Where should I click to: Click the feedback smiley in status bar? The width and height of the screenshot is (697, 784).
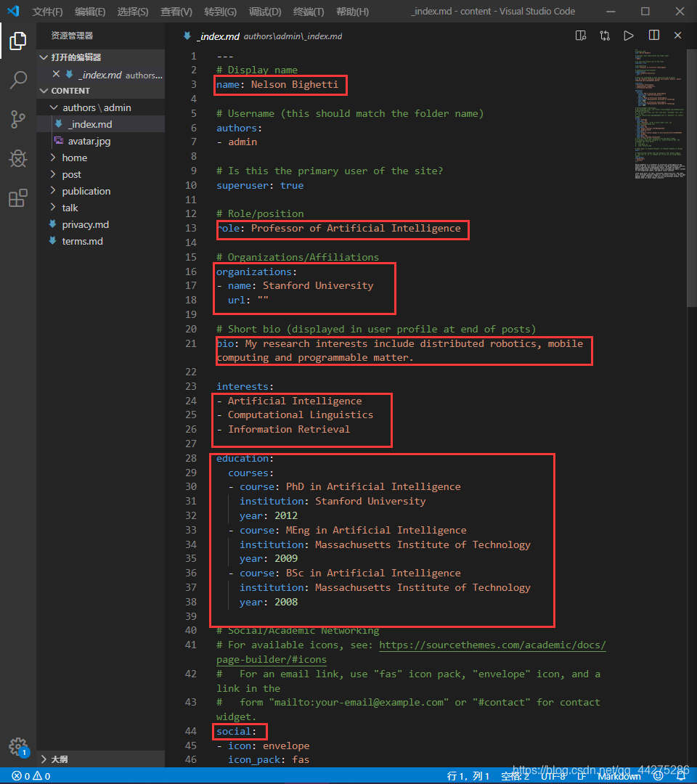659,776
